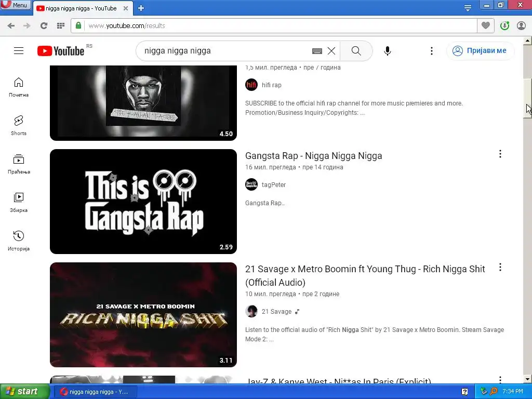
Task: Sign in with Пријави ме button
Action: (x=480, y=51)
